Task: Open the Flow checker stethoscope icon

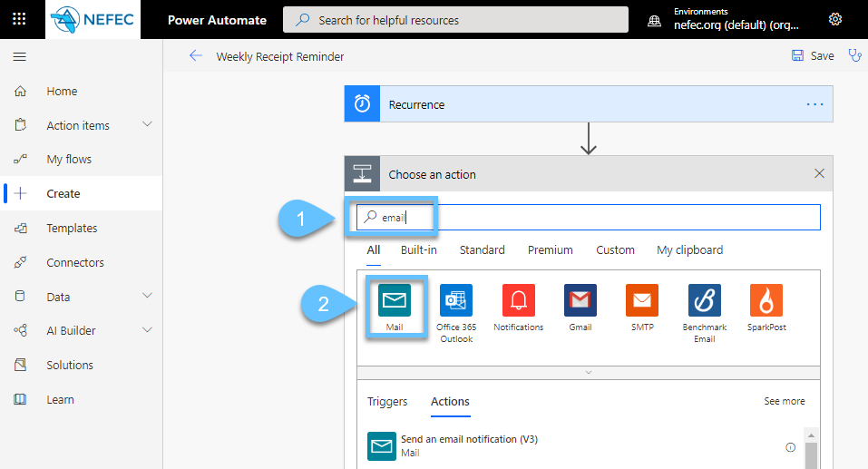Action: 855,55
